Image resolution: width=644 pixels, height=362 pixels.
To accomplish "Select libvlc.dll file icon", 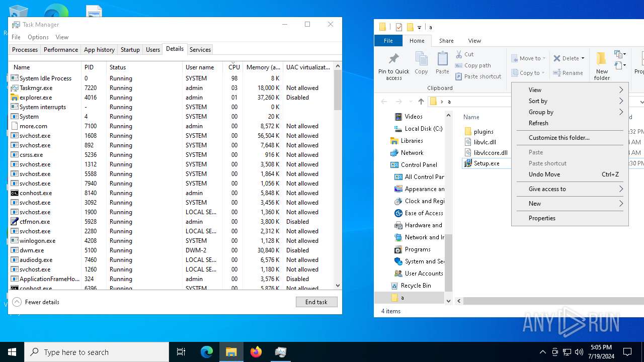I will (x=468, y=142).
